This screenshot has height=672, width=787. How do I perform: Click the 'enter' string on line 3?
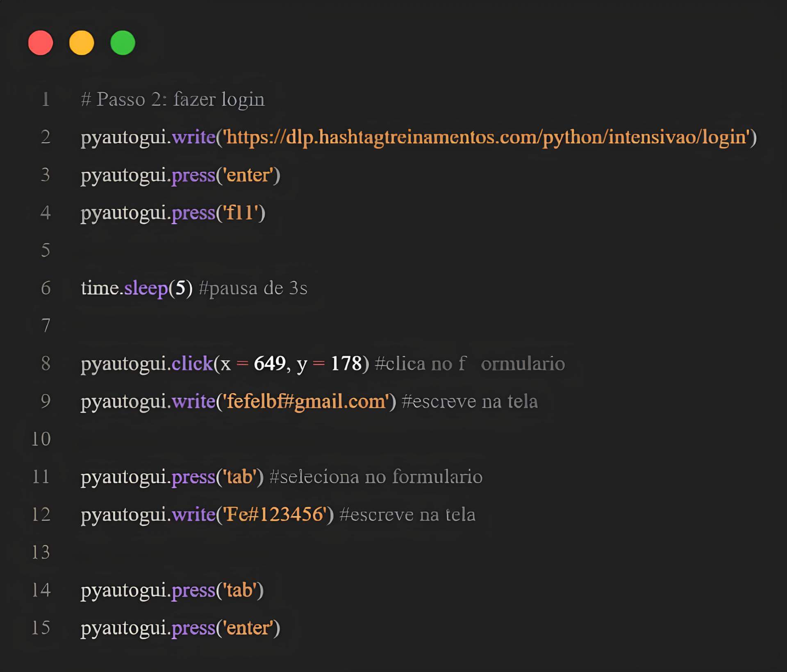click(248, 175)
